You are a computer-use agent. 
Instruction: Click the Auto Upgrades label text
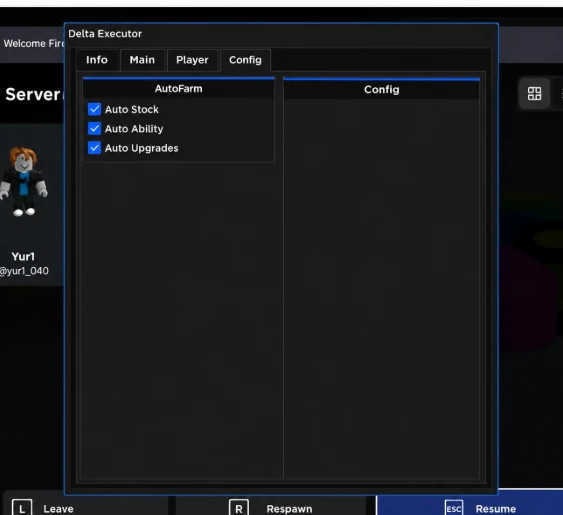(x=141, y=148)
